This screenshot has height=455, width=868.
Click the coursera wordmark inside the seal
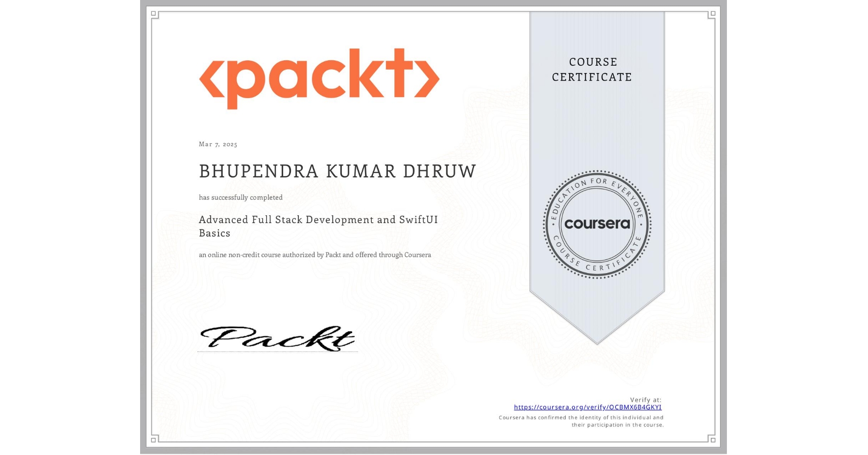pos(597,224)
